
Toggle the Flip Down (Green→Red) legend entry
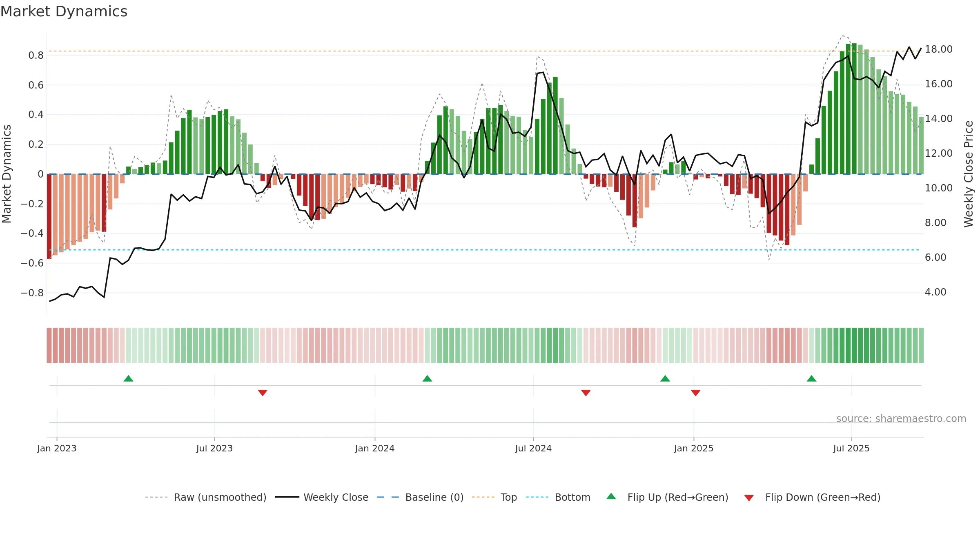coord(812,497)
